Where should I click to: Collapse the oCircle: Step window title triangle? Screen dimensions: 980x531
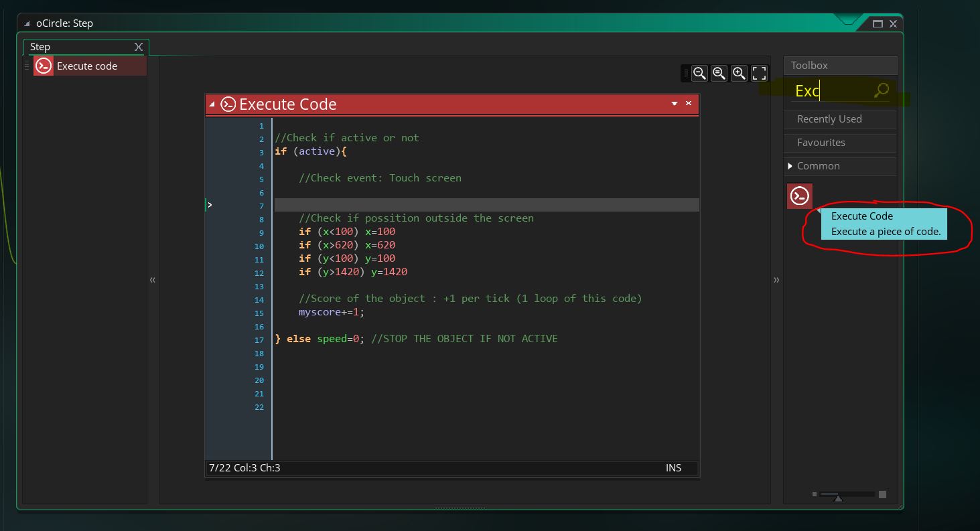tap(27, 23)
